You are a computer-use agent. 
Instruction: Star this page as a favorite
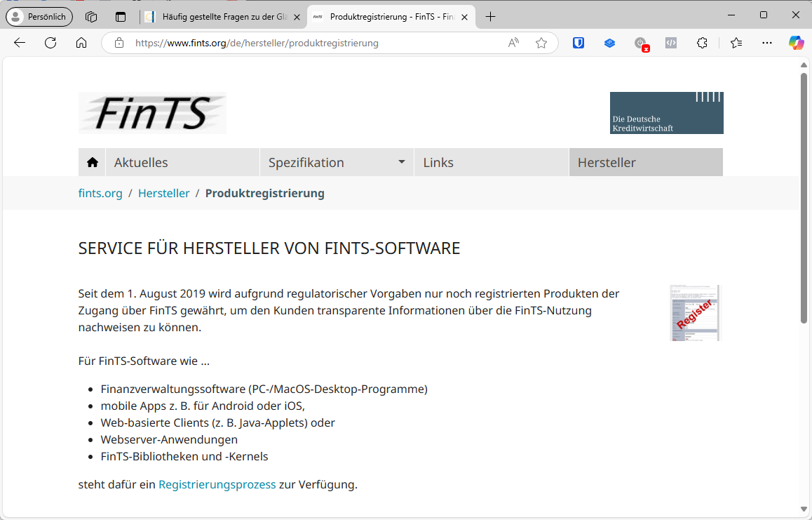coord(541,43)
